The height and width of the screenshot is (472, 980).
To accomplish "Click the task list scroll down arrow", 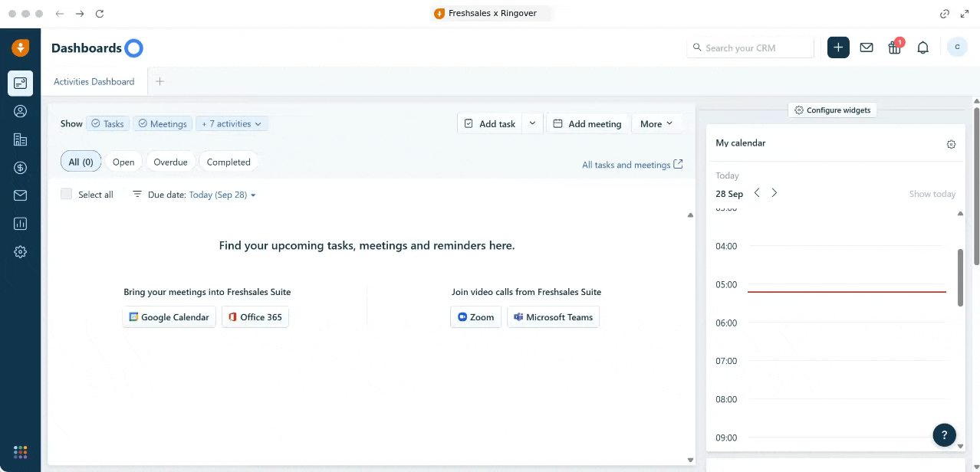I will click(690, 460).
